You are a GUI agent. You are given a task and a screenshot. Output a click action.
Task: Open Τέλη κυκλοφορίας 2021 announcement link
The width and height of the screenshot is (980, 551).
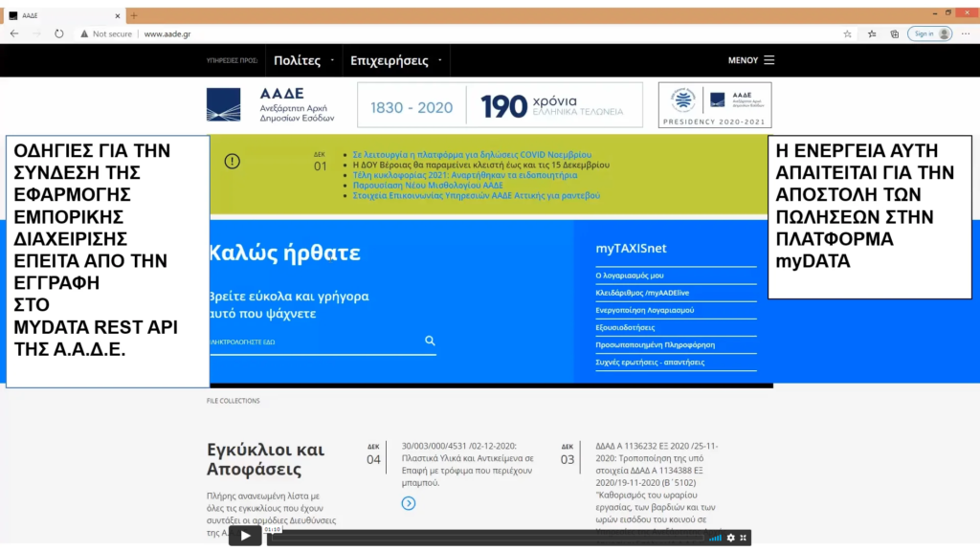(465, 175)
